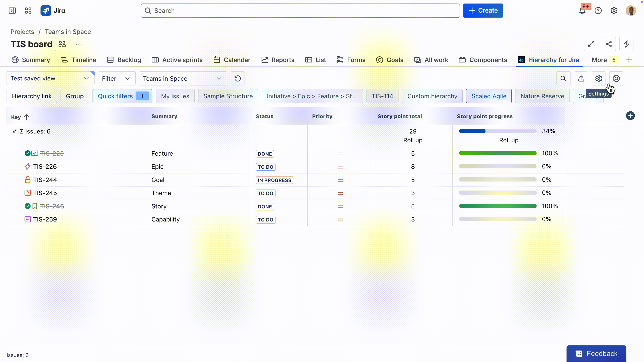Toggle the My Issues quick filter
644x362 pixels.
[175, 96]
